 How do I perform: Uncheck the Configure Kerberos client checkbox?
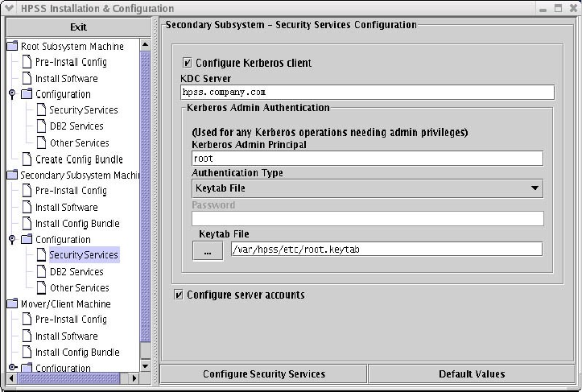point(188,63)
